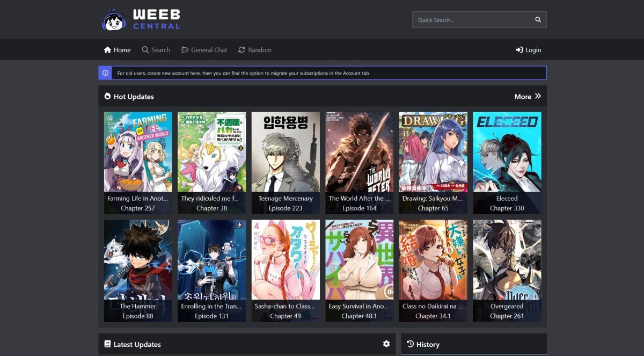The image size is (644, 356).
Task: Click the Login arrow icon
Action: point(519,50)
